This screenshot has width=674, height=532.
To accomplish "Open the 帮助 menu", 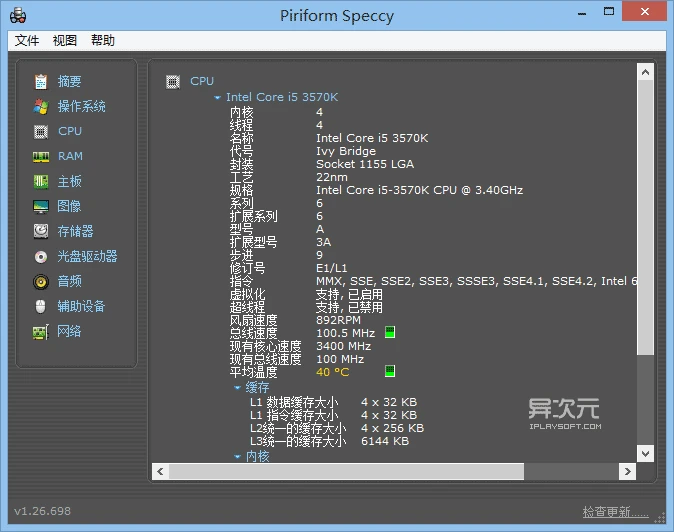I will 103,40.
